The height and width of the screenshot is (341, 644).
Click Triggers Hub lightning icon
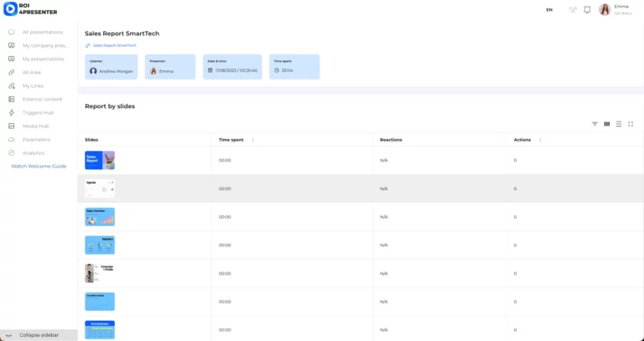tap(12, 112)
